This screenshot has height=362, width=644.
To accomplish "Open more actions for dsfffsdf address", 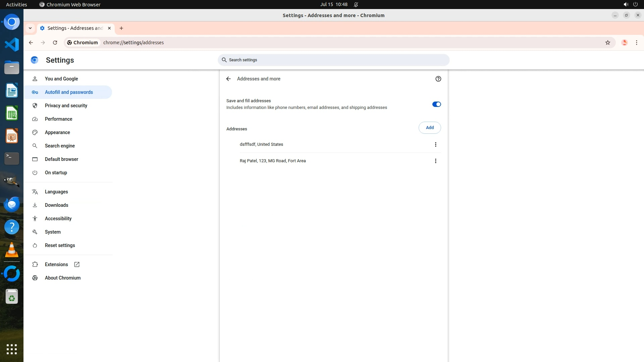I will point(435,144).
